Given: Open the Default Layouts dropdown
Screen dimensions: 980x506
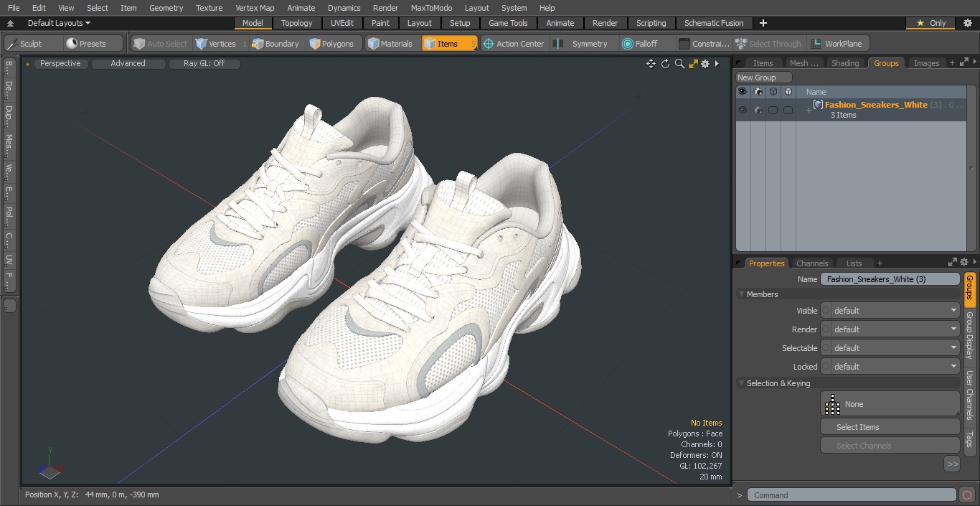Looking at the screenshot, I should (x=59, y=24).
